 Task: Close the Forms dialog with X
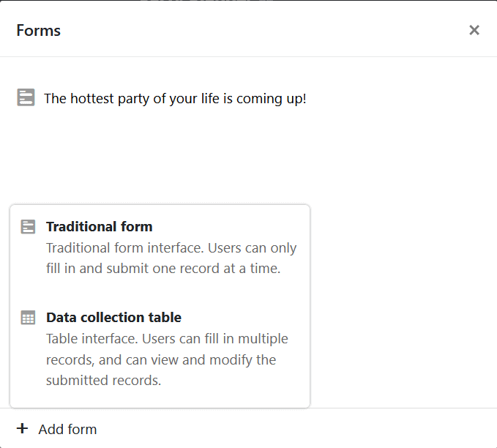(474, 30)
